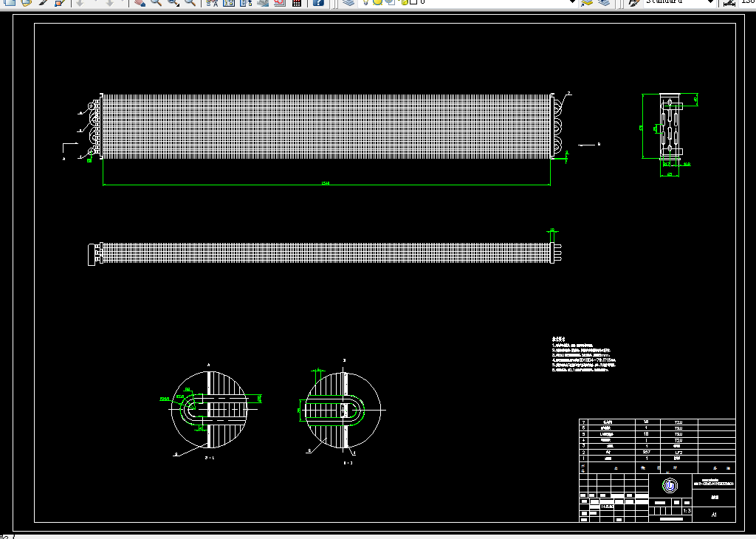The image size is (756, 539).
Task: Select the 1:3 scale text in title block
Action: click(x=687, y=510)
